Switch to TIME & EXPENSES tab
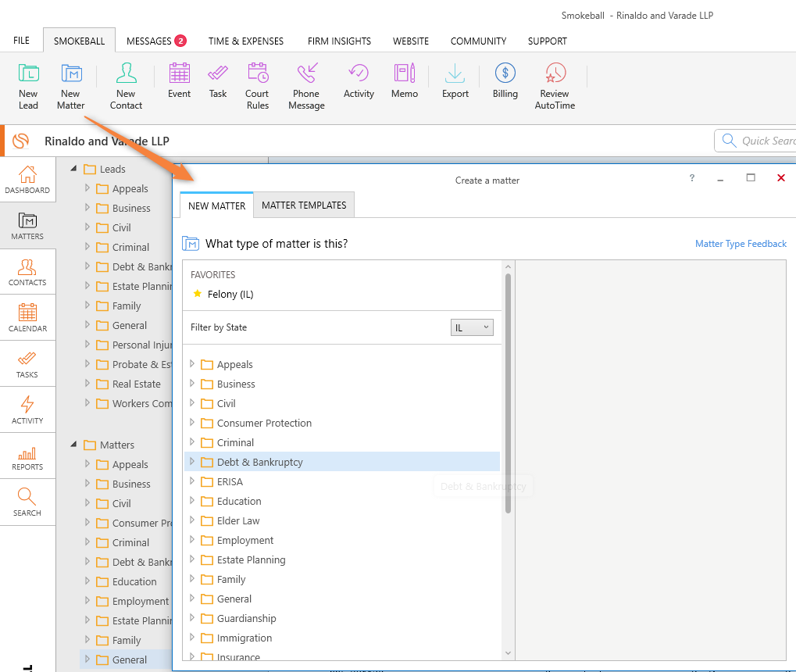 pos(246,41)
